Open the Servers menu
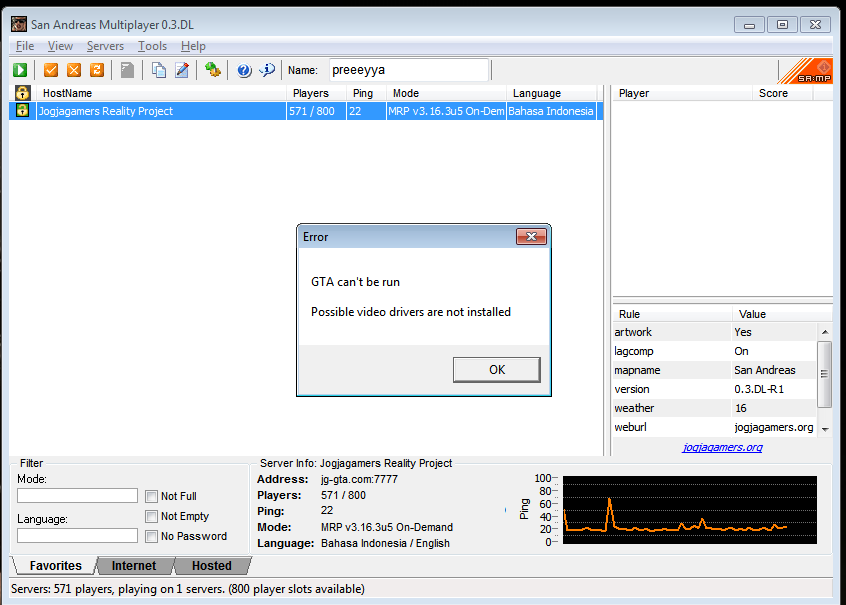The height and width of the screenshot is (605, 846). tap(105, 46)
